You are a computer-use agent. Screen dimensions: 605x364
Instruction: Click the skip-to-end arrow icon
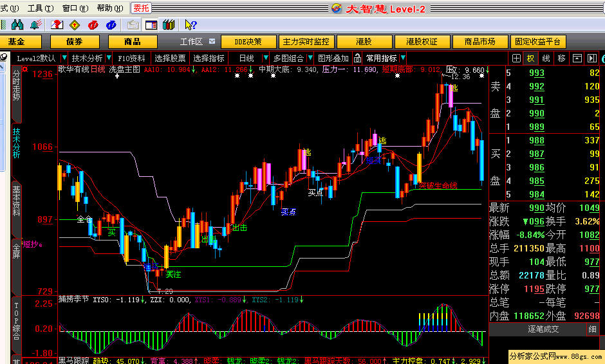[x=592, y=59]
